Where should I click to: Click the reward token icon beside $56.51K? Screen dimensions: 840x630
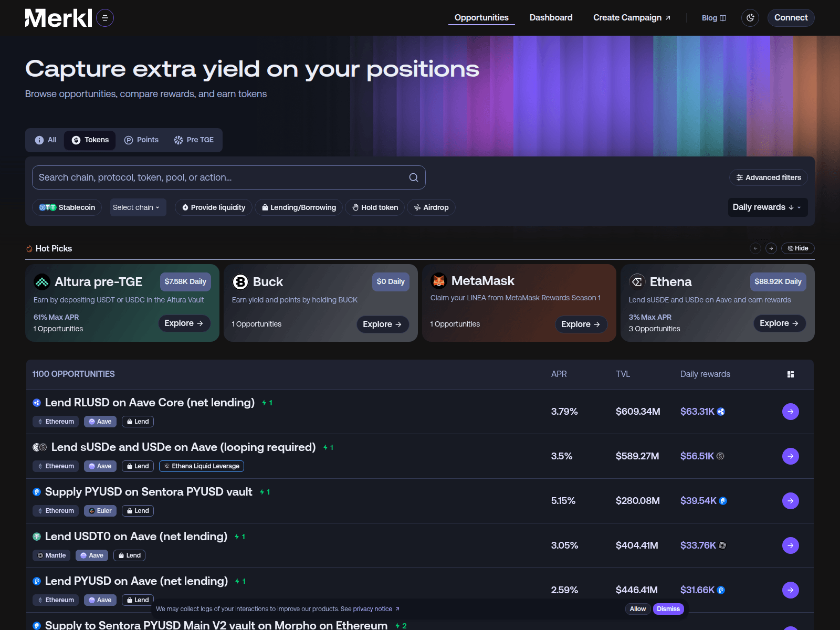720,456
